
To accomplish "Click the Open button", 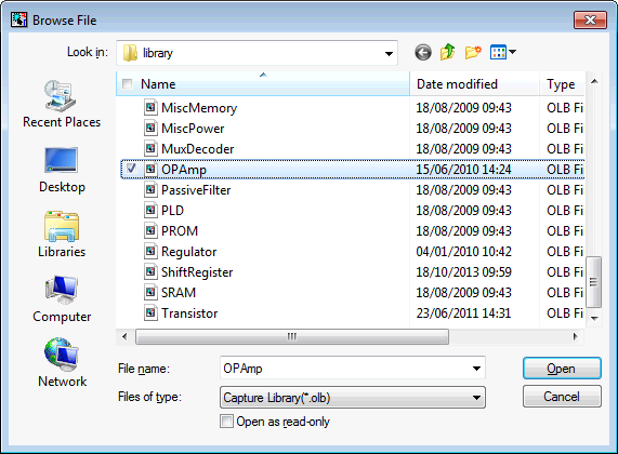I will click(561, 368).
